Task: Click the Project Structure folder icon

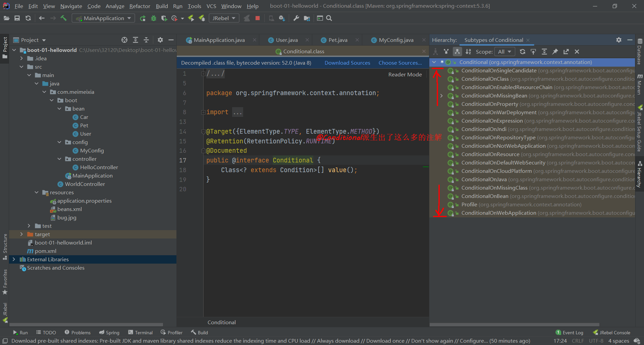Action: [x=307, y=18]
